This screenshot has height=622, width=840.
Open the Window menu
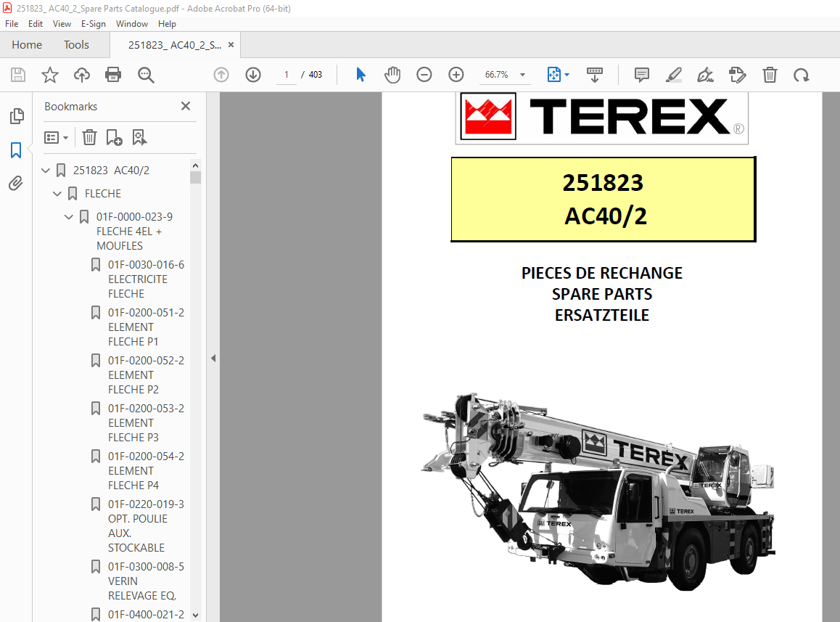coord(132,24)
